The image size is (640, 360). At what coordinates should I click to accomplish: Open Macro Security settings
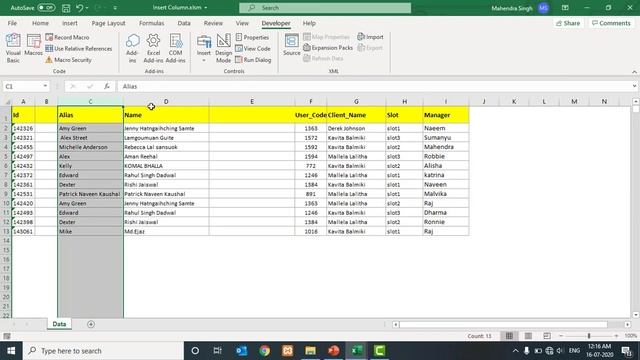69,60
